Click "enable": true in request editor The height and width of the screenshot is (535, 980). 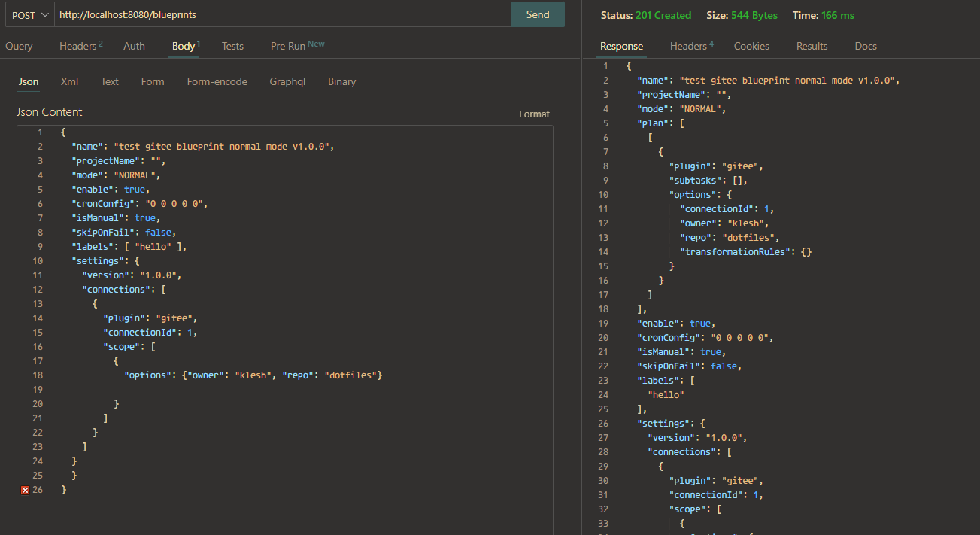pos(111,190)
